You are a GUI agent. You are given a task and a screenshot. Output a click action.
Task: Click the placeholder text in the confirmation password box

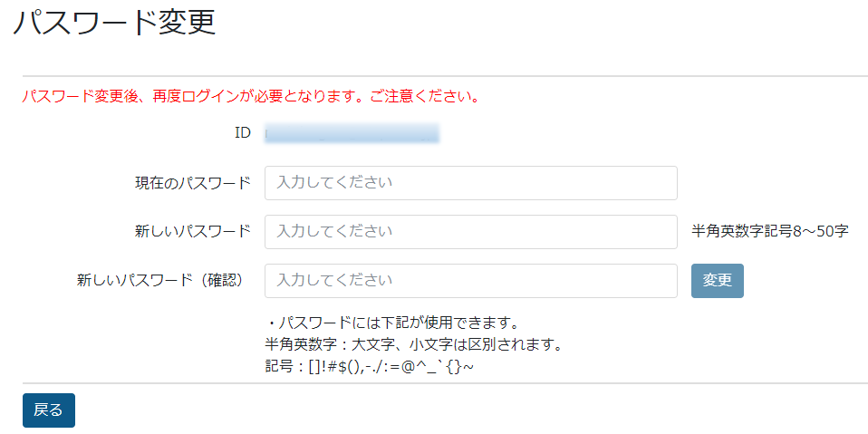335,281
